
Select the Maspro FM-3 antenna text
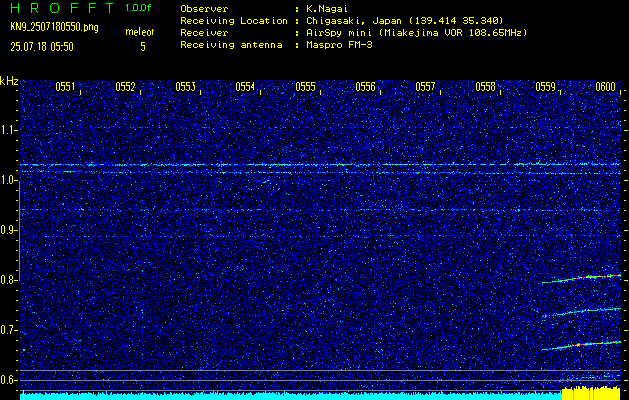pyautogui.click(x=339, y=45)
